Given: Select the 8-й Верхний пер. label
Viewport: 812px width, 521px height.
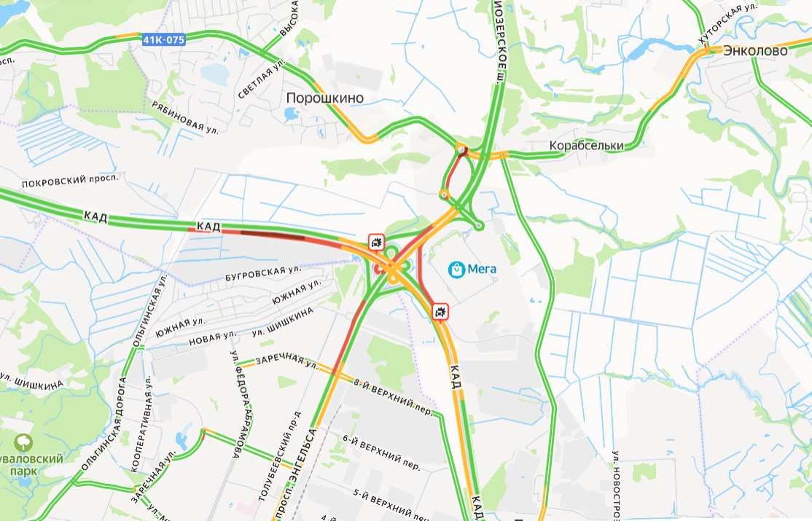Looking at the screenshot, I should tap(393, 397).
